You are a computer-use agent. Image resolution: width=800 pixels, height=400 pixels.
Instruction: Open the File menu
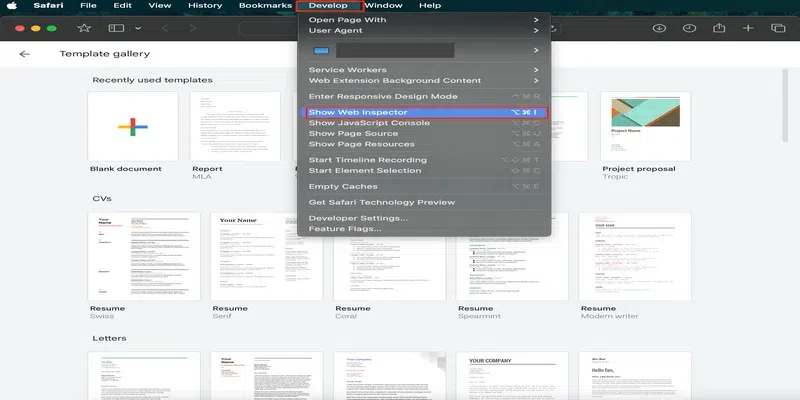click(x=88, y=6)
